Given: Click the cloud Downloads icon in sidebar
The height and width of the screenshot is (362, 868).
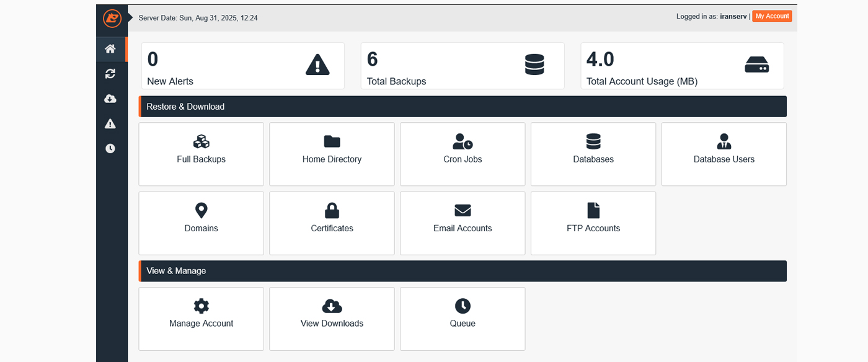Looking at the screenshot, I should (x=110, y=98).
